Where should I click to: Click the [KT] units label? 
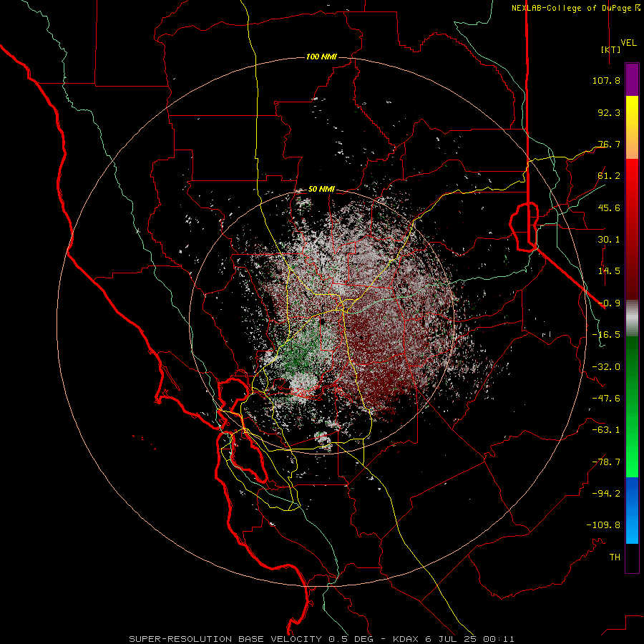tap(610, 49)
